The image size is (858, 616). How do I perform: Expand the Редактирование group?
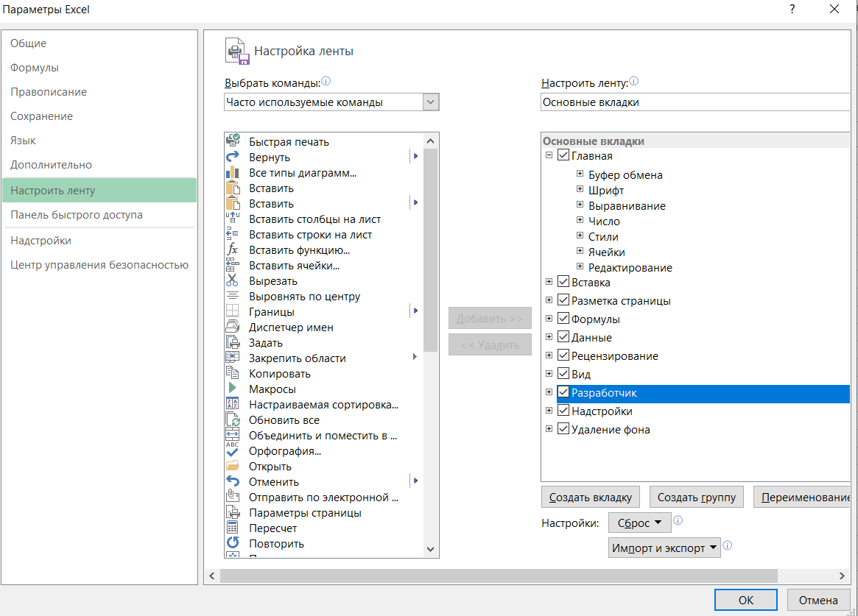pyautogui.click(x=580, y=266)
